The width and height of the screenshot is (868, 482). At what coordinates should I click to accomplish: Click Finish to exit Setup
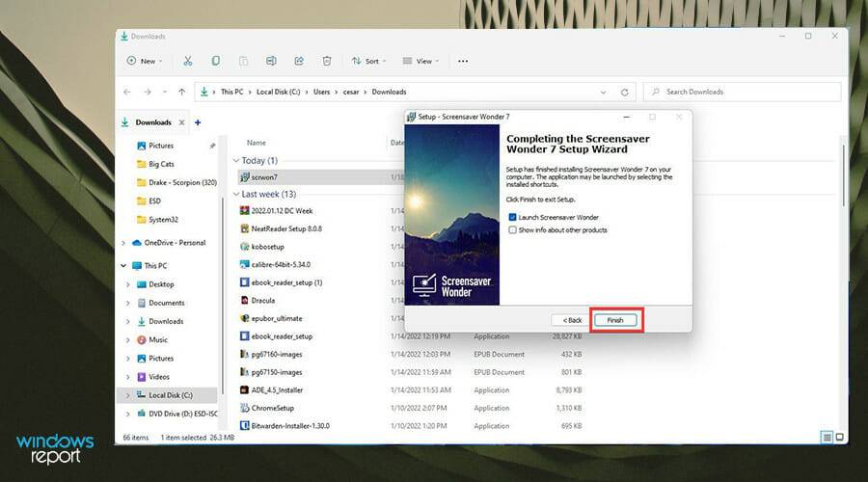pyautogui.click(x=615, y=319)
